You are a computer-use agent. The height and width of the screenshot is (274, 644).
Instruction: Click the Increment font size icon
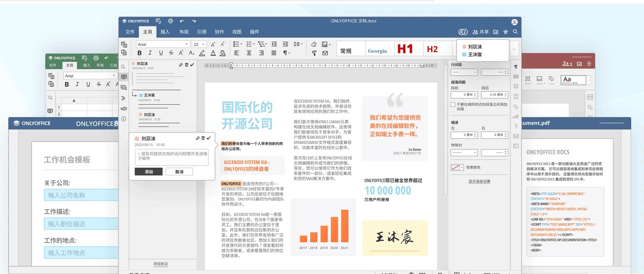point(213,44)
